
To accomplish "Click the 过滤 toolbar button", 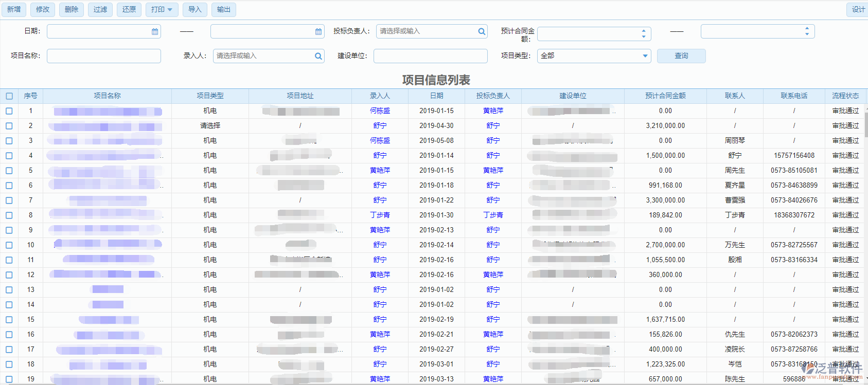I will tap(100, 10).
